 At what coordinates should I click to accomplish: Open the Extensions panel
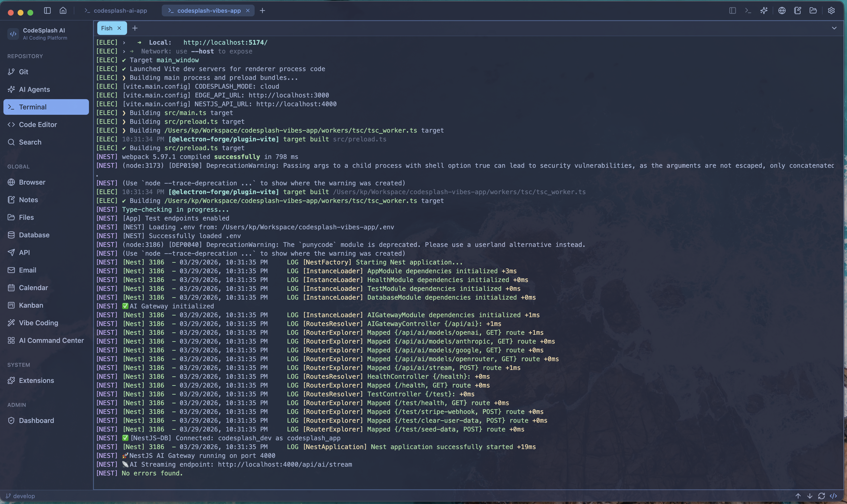[x=36, y=380]
